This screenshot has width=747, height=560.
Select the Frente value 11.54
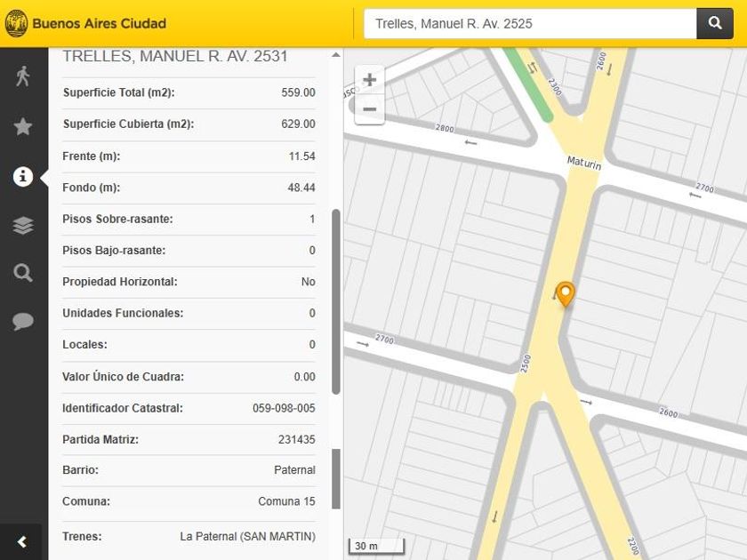pos(302,156)
